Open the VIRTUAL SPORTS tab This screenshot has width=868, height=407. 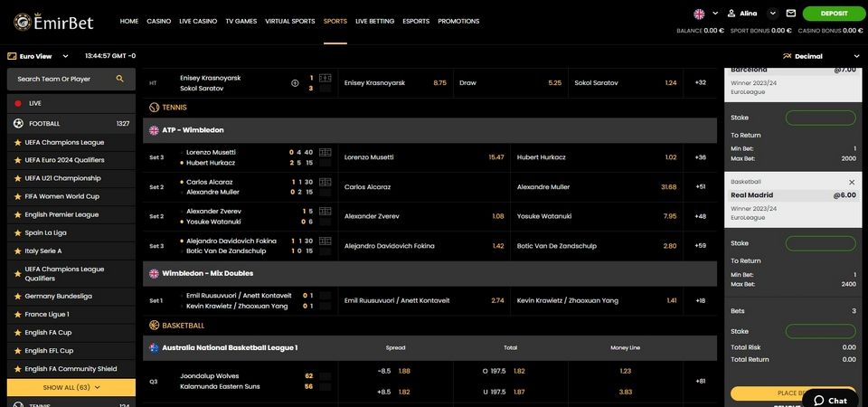pyautogui.click(x=290, y=21)
